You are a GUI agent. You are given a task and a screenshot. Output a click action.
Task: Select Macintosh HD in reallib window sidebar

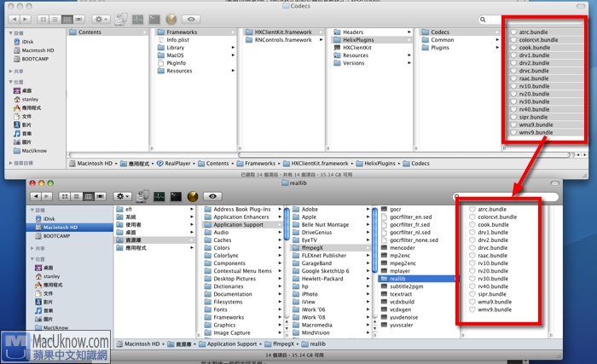[70, 228]
